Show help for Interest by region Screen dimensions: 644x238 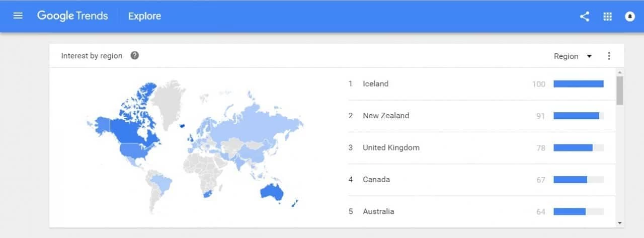[x=134, y=56]
